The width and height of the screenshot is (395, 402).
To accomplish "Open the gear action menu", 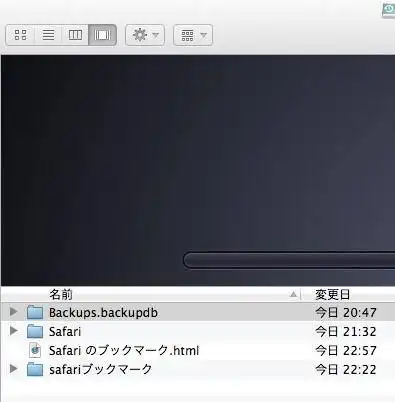I will (x=145, y=35).
